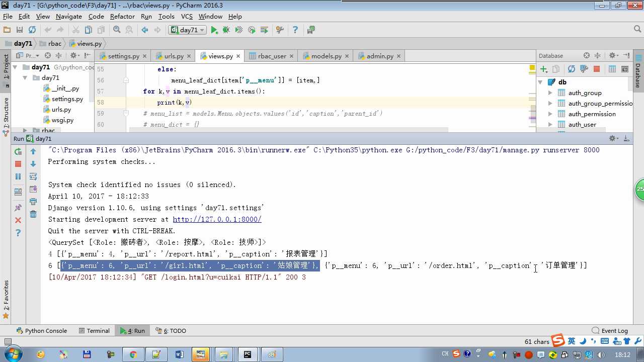
Task: Open Help with toolbar question mark
Action: pyautogui.click(x=295, y=30)
